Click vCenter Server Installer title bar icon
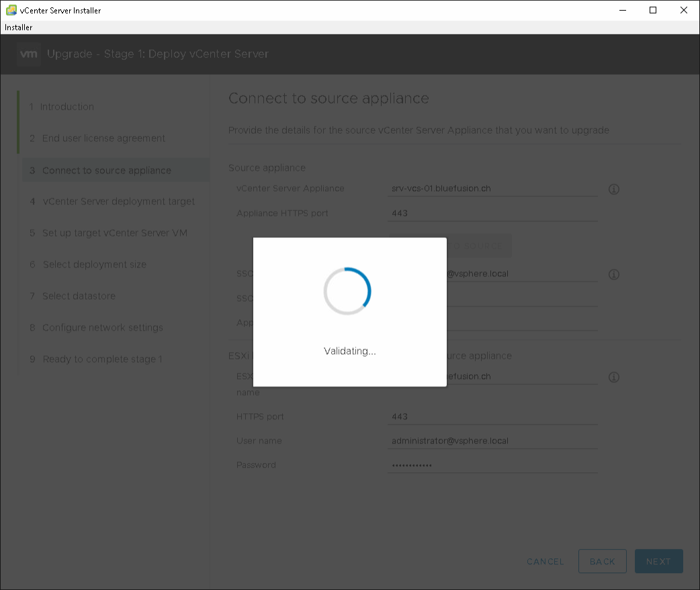Screen dimensions: 700x590 coord(11,10)
